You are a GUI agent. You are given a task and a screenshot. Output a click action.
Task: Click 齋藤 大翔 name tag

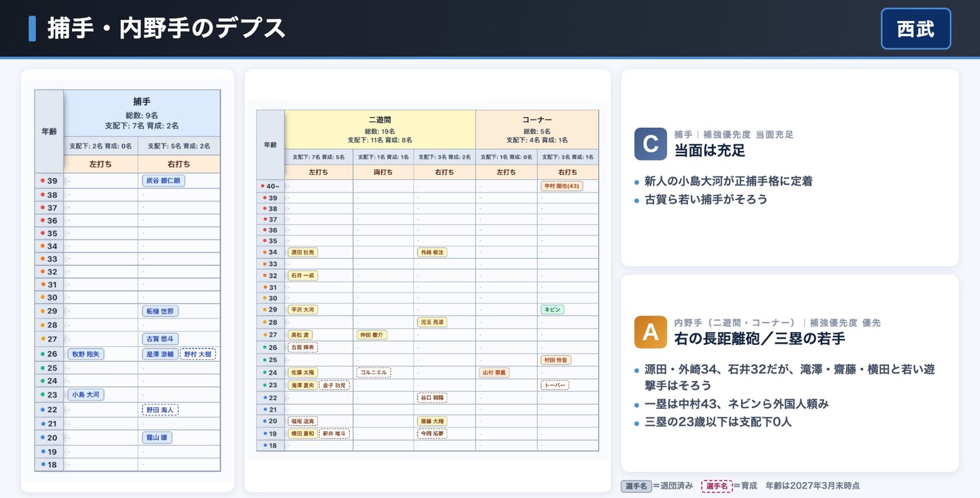click(432, 421)
